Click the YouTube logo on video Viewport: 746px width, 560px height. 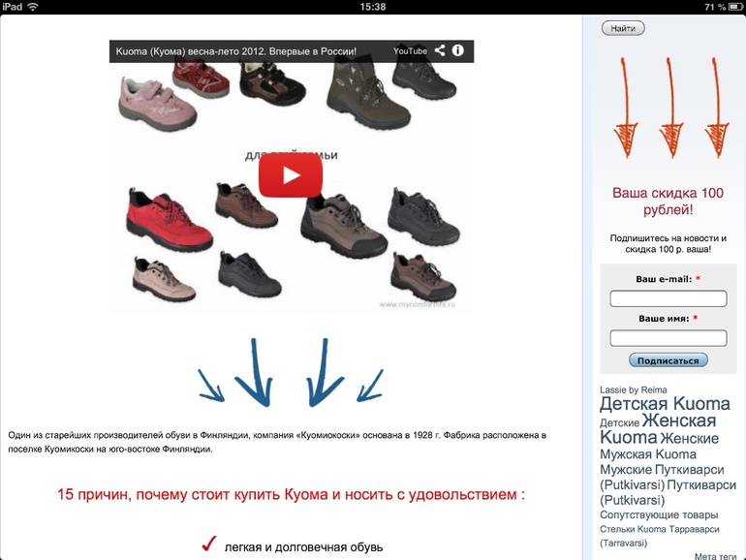click(x=410, y=51)
